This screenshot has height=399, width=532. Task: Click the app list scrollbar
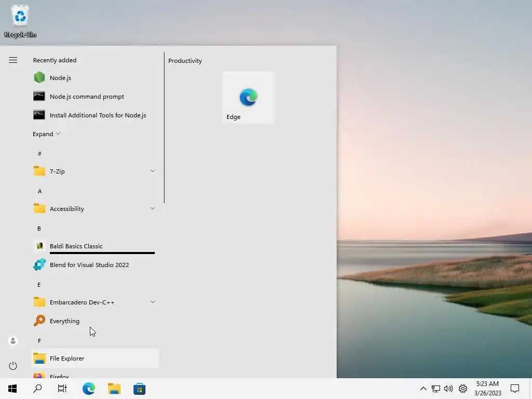(164, 127)
